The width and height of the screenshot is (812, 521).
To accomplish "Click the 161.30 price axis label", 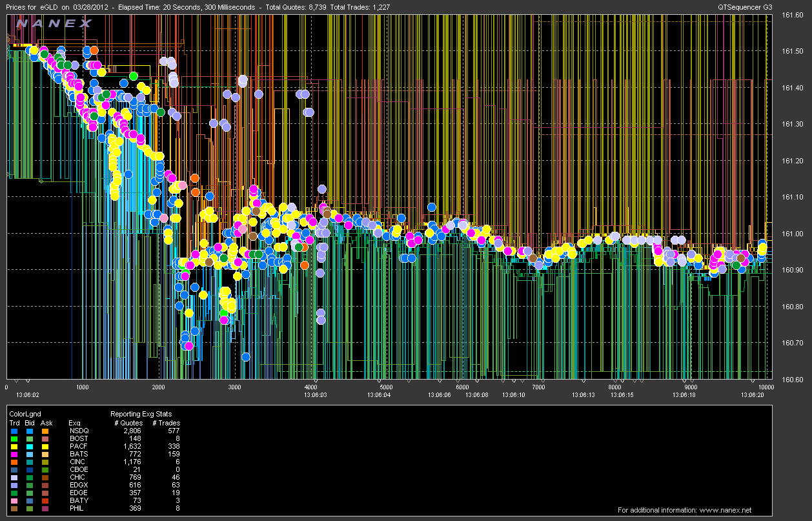I will pos(791,124).
